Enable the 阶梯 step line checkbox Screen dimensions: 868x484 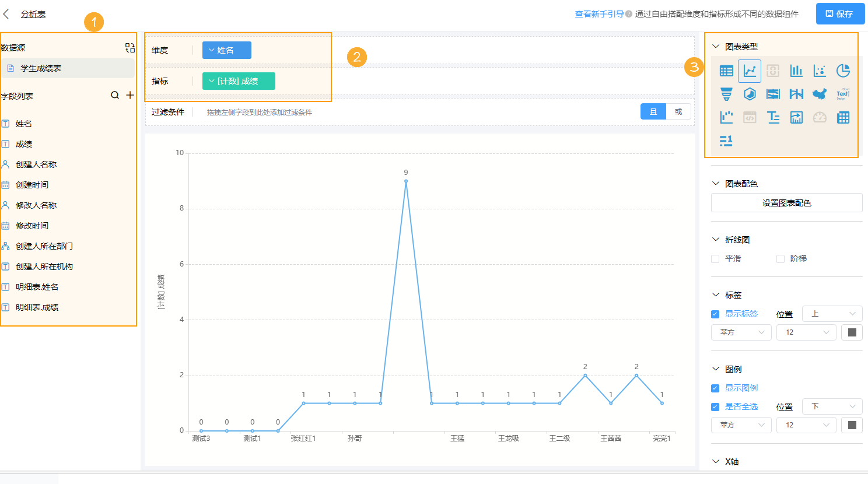point(780,259)
